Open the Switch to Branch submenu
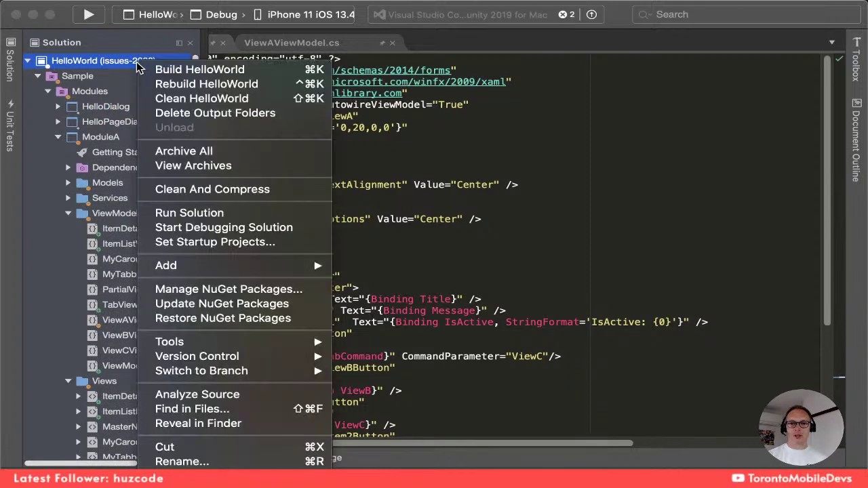The image size is (868, 488). 235,371
